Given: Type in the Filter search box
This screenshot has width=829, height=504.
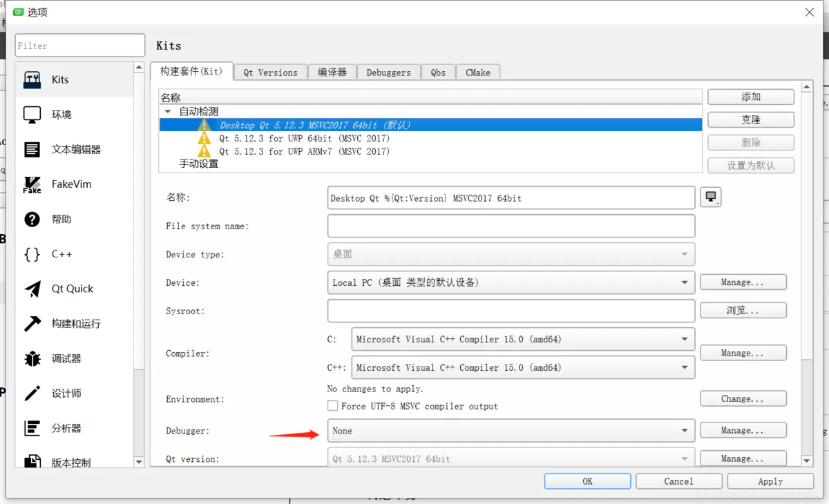Looking at the screenshot, I should pyautogui.click(x=79, y=45).
